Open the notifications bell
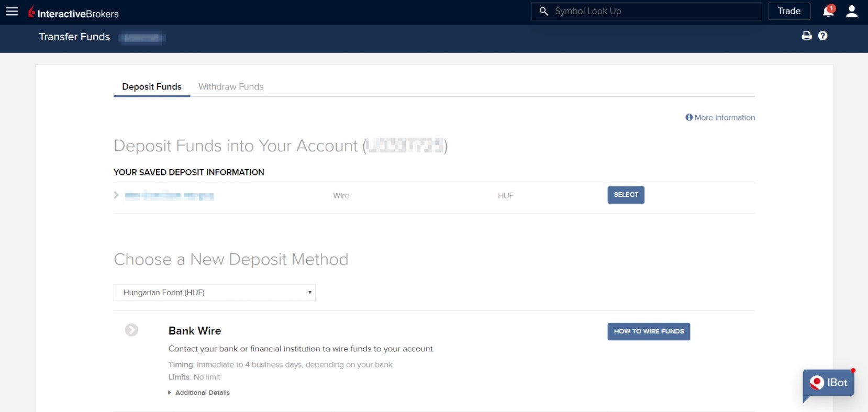Image resolution: width=868 pixels, height=412 pixels. pyautogui.click(x=828, y=11)
